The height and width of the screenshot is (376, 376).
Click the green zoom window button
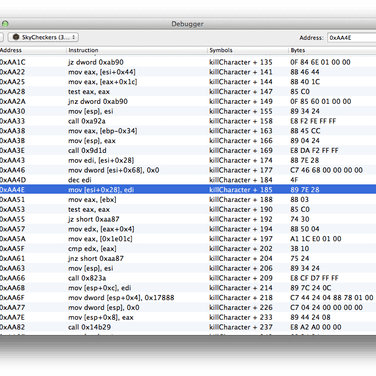coord(5,24)
